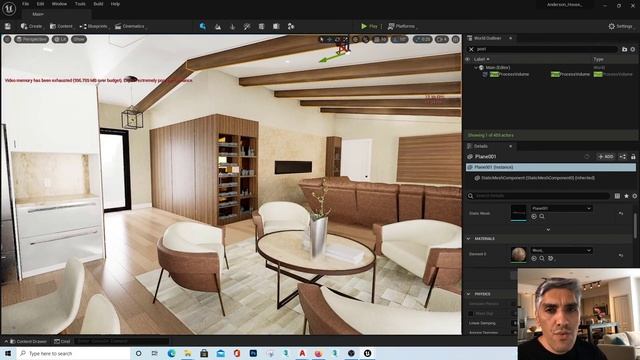Image resolution: width=640 pixels, height=360 pixels.
Task: Select Plane001 (Instance) component row
Action: pos(551,167)
